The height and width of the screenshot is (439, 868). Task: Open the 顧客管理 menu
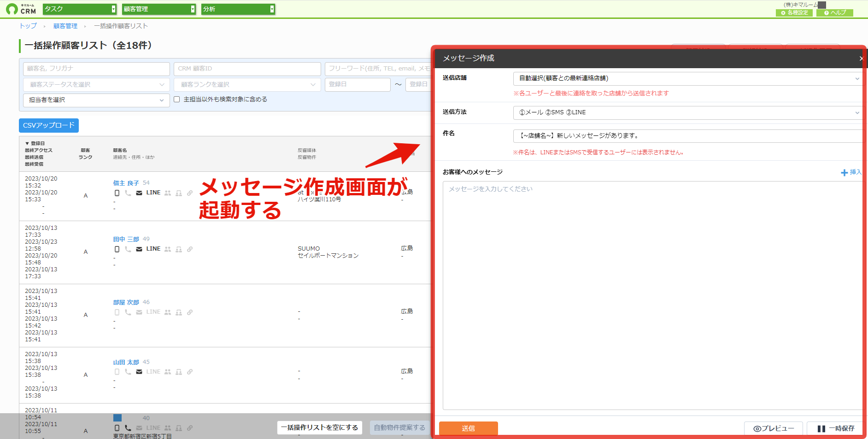click(159, 9)
